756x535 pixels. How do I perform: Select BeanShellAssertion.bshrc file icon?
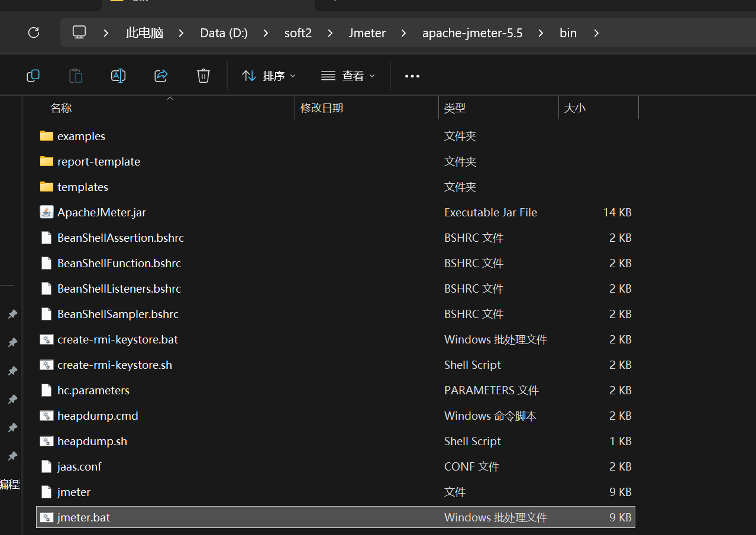[47, 238]
